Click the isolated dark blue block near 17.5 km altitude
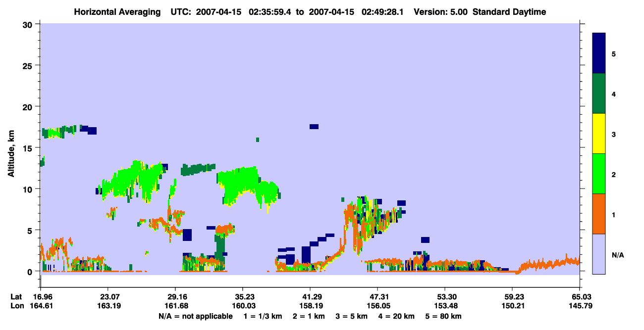The height and width of the screenshot is (330, 644). point(314,127)
